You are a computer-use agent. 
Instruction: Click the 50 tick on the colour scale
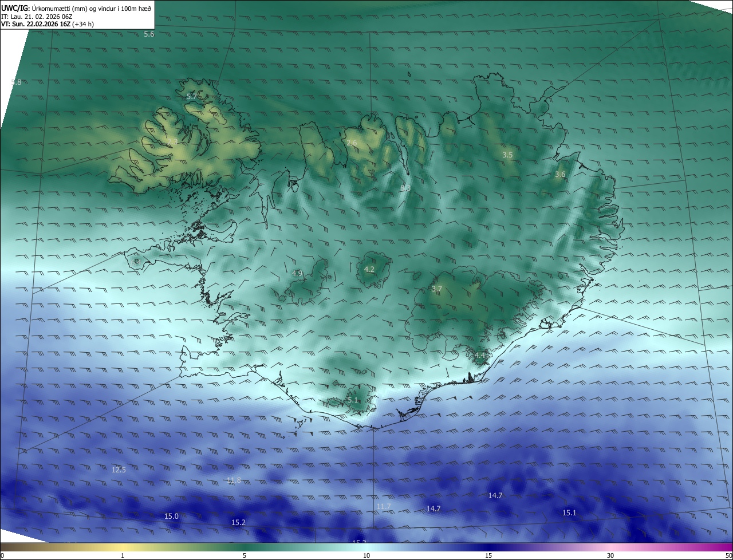coord(728,555)
